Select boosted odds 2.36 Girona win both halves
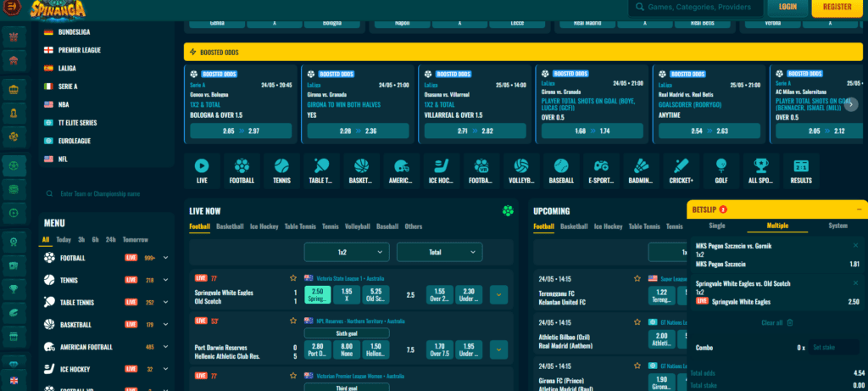The image size is (868, 391). (x=359, y=131)
